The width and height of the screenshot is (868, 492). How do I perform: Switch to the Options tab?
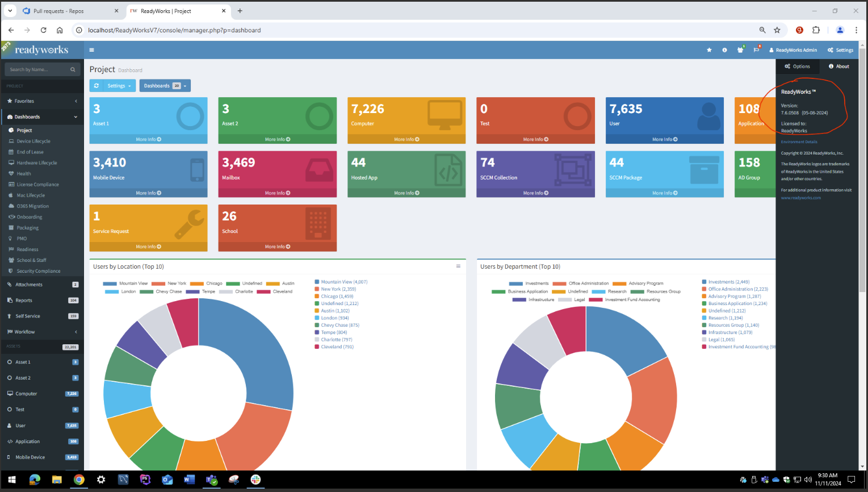(797, 66)
